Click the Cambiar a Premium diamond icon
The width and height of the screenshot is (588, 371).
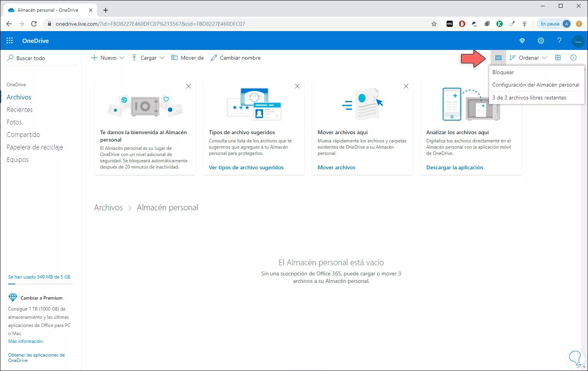[x=13, y=298]
